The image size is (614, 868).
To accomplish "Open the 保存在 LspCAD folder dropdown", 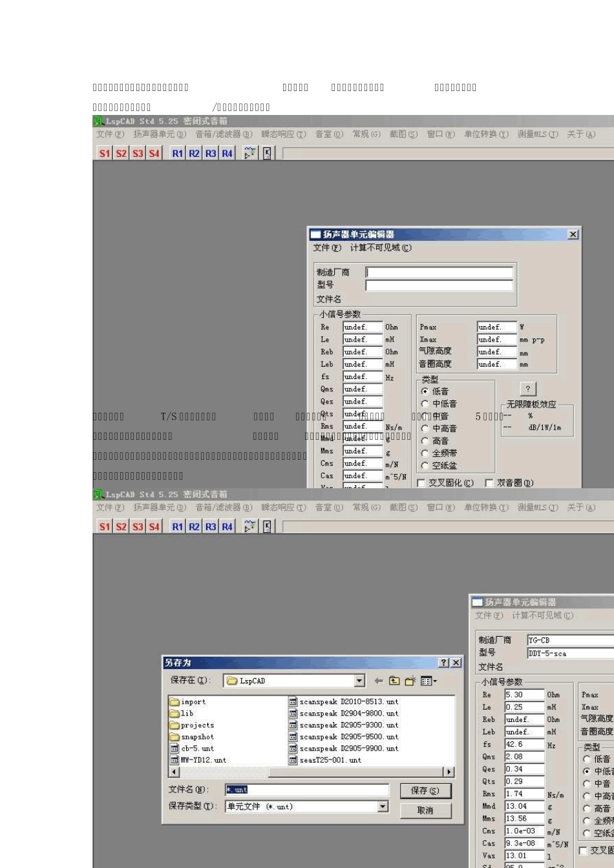I will 359,681.
